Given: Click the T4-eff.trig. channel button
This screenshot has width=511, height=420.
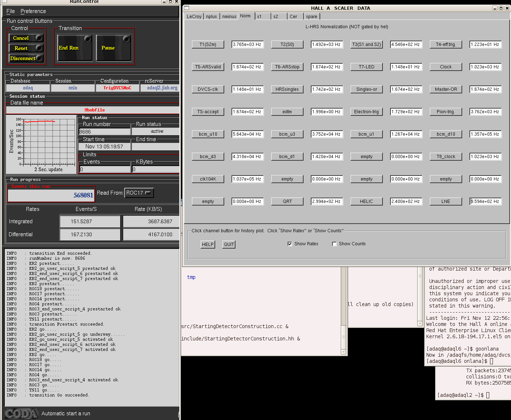Looking at the screenshot, I should pyautogui.click(x=446, y=44).
